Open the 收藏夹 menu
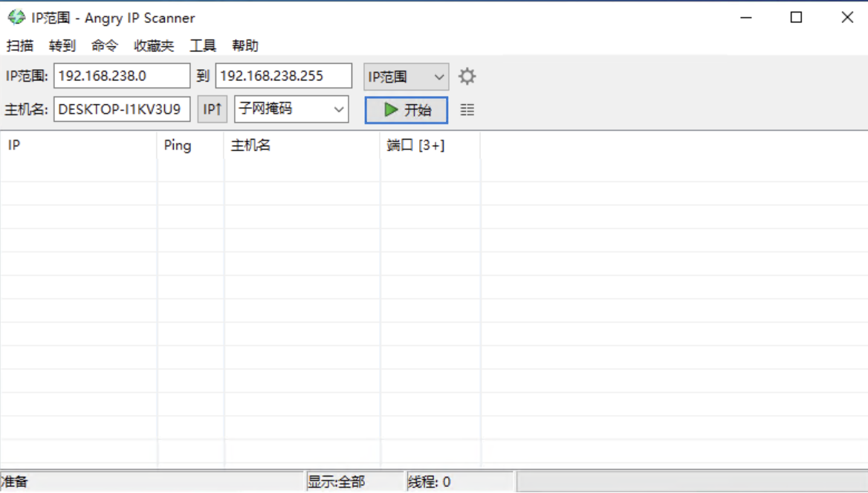868x493 pixels. pos(154,45)
